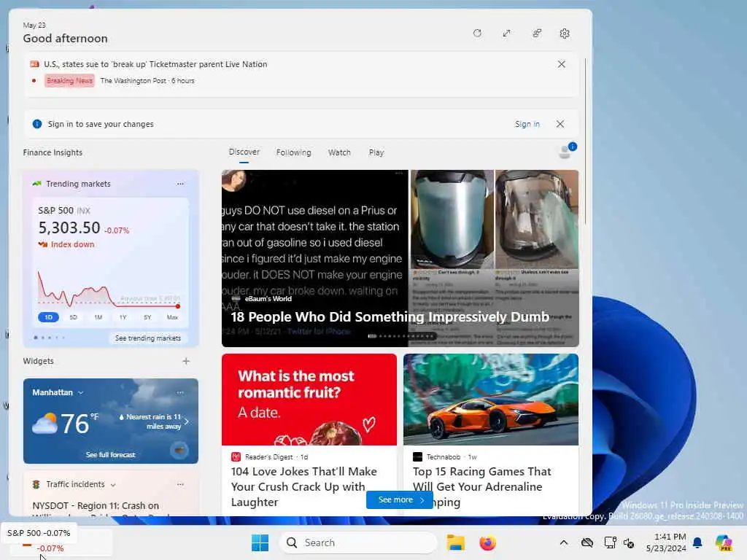
Task: Click the Technaboo source label
Action: click(x=443, y=457)
